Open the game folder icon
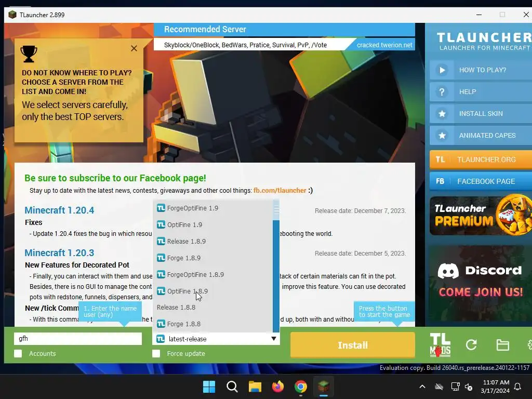Image resolution: width=532 pixels, height=399 pixels. [502, 345]
